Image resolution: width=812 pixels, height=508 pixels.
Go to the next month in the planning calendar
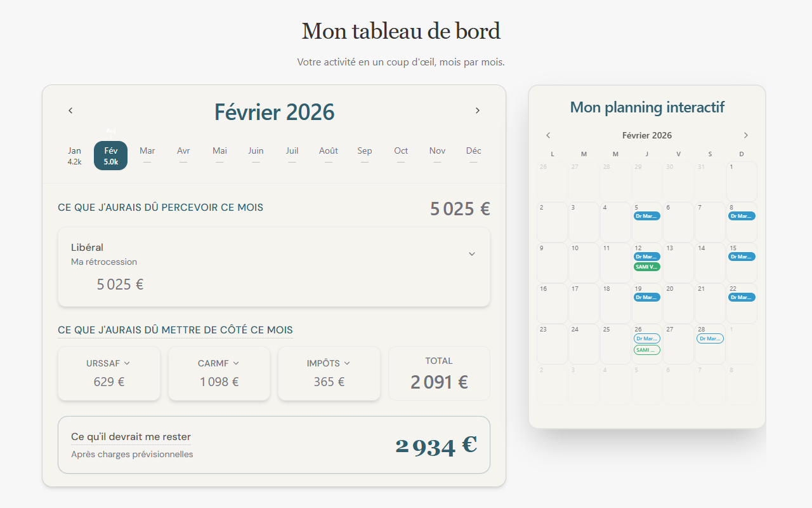pyautogui.click(x=746, y=135)
